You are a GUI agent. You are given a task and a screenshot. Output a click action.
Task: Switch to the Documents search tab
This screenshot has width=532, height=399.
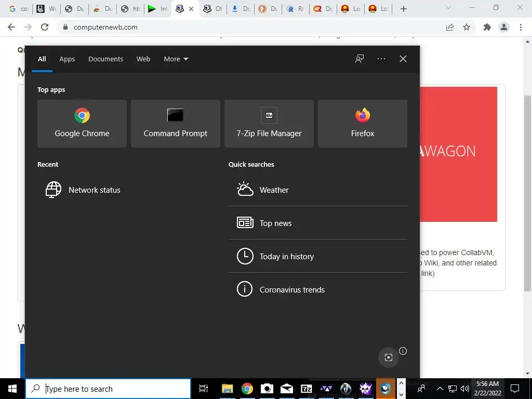click(106, 59)
